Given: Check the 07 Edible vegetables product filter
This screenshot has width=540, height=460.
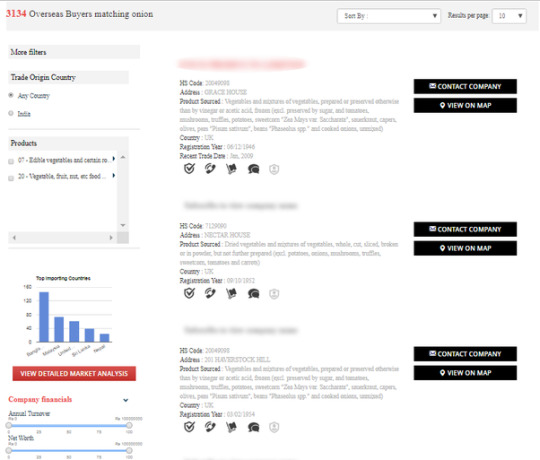Looking at the screenshot, I should click(11, 161).
